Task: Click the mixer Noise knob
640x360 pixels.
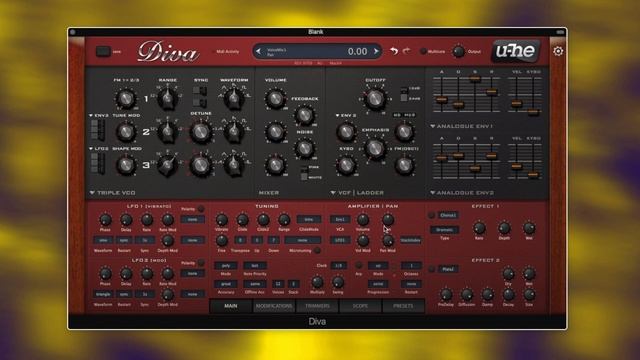Action: (304, 149)
